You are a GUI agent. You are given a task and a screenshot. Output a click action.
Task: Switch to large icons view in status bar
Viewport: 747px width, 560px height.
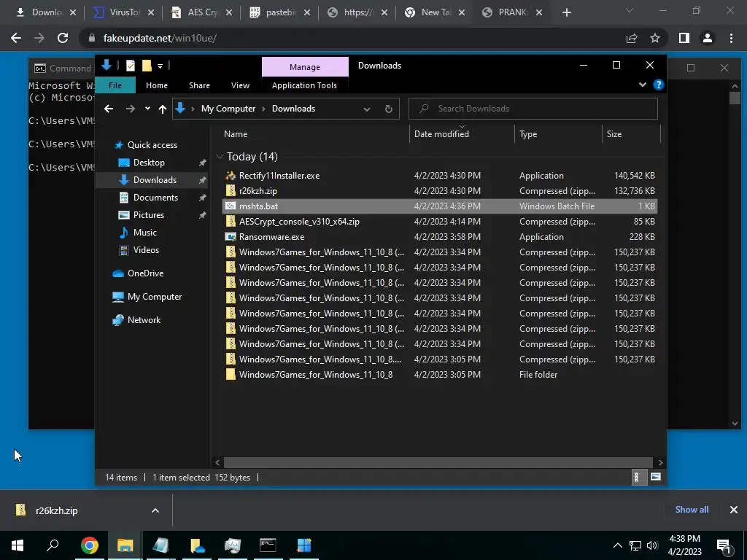(x=656, y=477)
